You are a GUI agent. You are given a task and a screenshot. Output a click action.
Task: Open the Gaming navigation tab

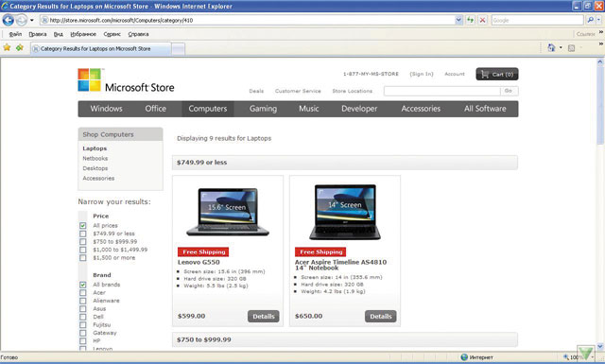click(263, 109)
